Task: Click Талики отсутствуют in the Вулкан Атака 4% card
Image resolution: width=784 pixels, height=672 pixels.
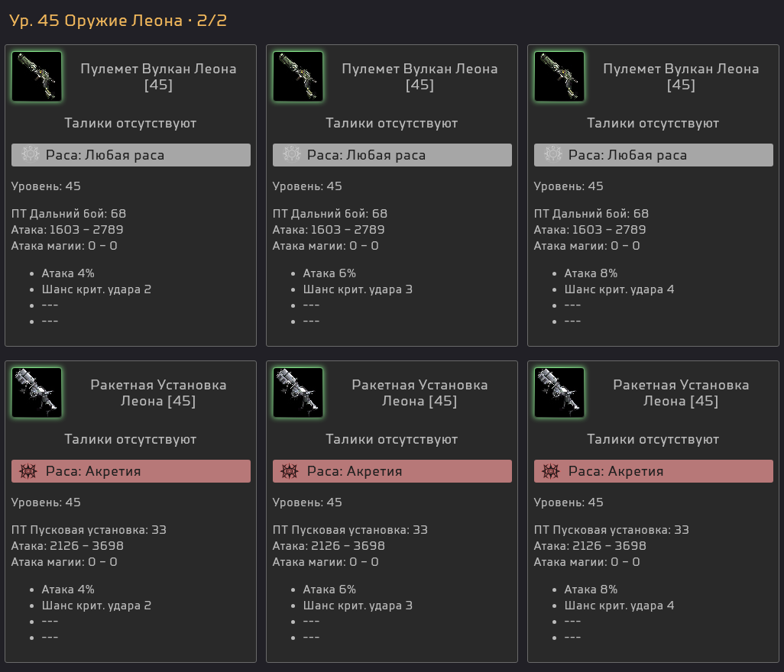Action: [x=131, y=124]
